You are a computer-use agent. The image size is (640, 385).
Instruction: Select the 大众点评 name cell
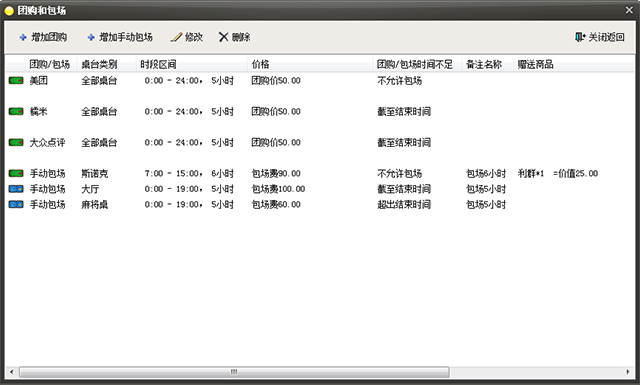[x=48, y=143]
